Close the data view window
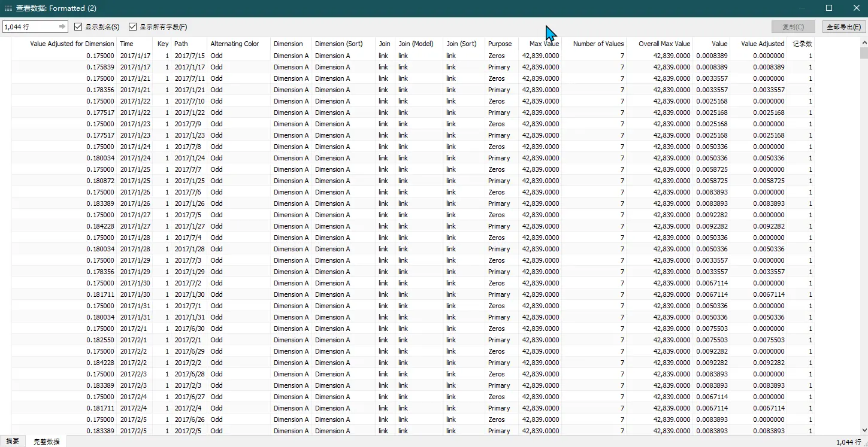Viewport: 868px width, 447px height. pos(856,8)
